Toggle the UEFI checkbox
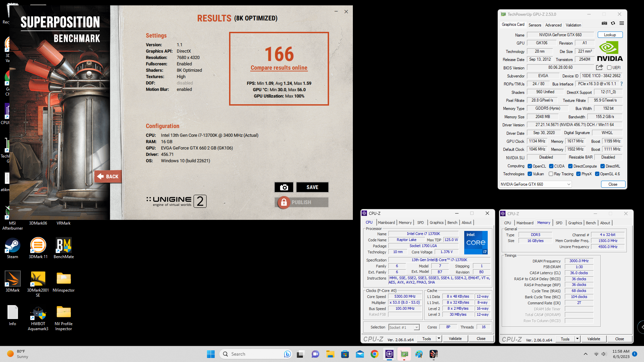644x362 pixels. coord(609,68)
